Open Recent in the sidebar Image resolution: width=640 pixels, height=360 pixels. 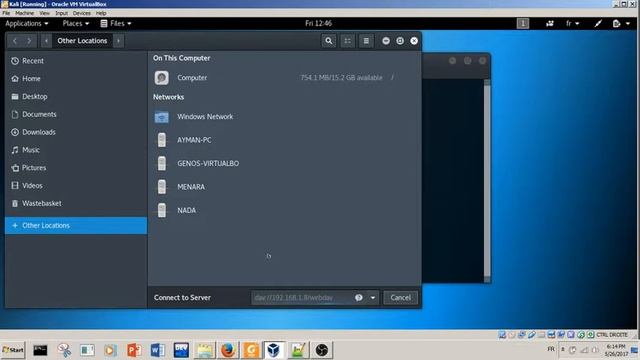coord(76,61)
